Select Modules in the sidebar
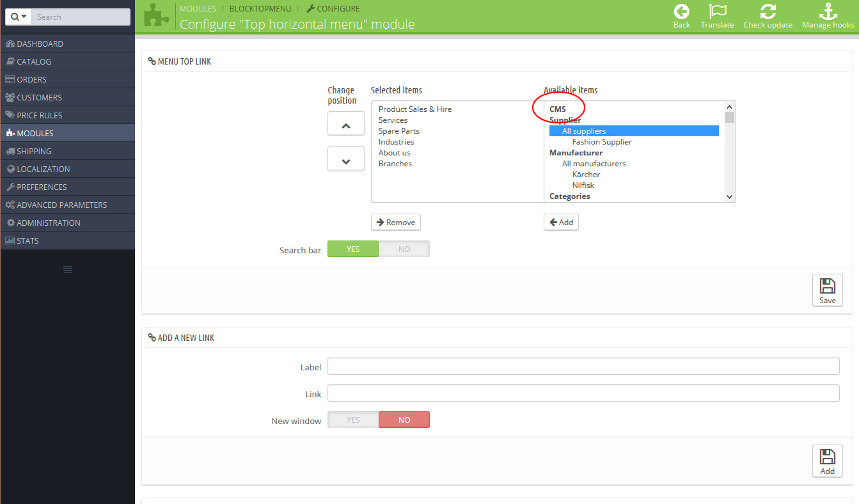 point(67,133)
